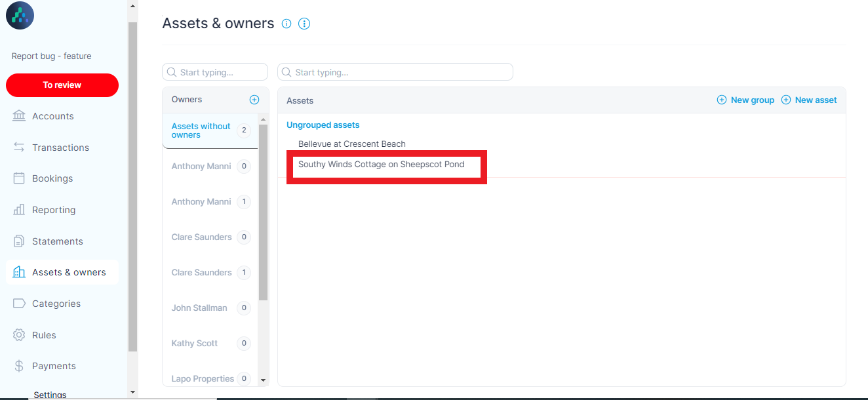The image size is (868, 400).
Task: Click the sidebar scrollbar thumb
Action: click(x=132, y=187)
